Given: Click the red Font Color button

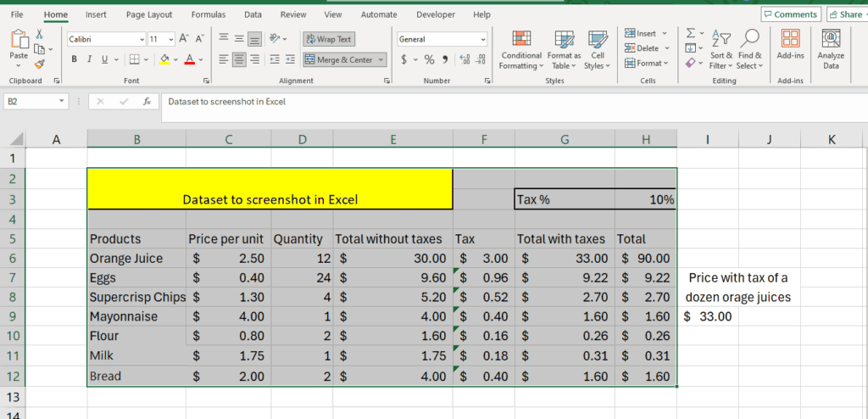Looking at the screenshot, I should pos(189,59).
